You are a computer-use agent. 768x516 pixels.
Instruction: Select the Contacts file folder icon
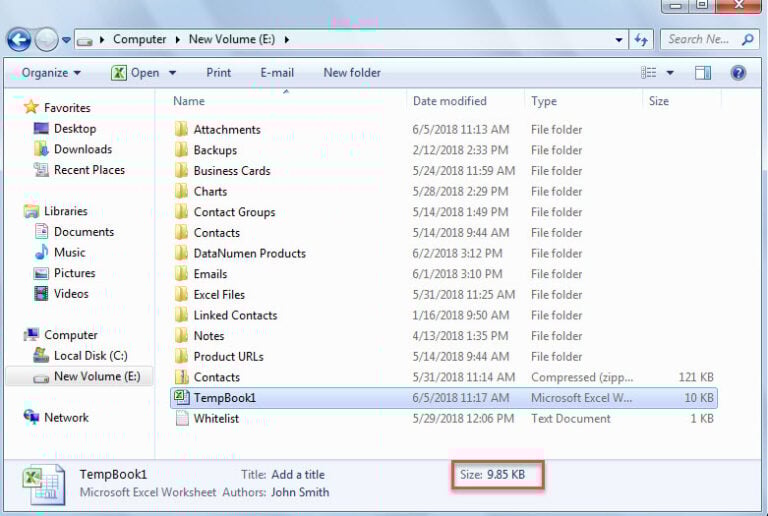181,233
